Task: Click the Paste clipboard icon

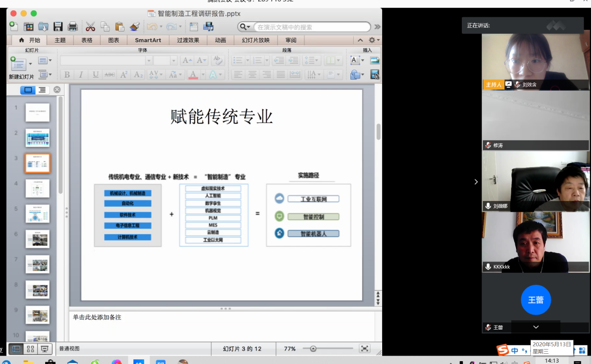Action: click(120, 27)
